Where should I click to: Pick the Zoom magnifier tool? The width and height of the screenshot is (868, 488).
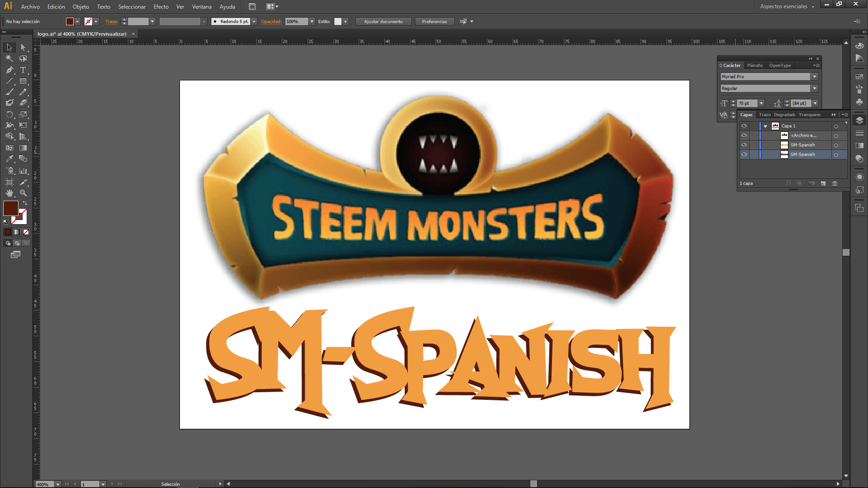[x=23, y=193]
